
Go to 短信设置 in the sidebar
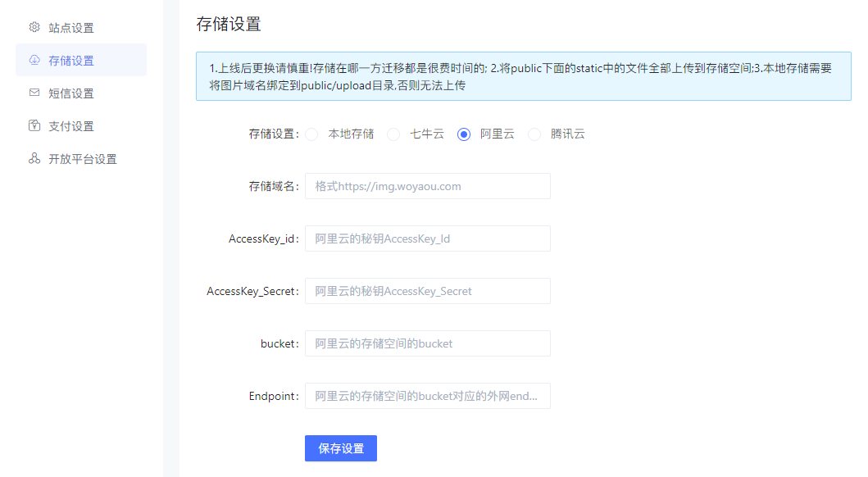(x=81, y=93)
